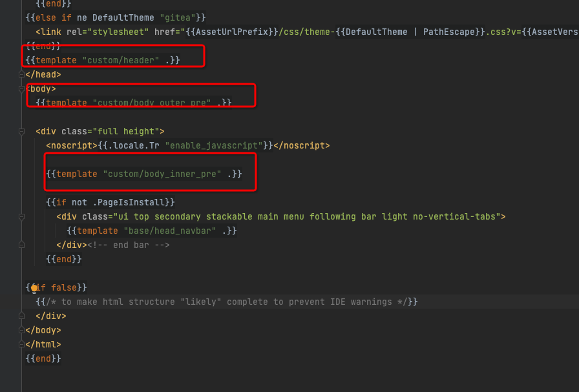Click the "custom/header" template name
This screenshot has width=579, height=392.
pos(121,59)
